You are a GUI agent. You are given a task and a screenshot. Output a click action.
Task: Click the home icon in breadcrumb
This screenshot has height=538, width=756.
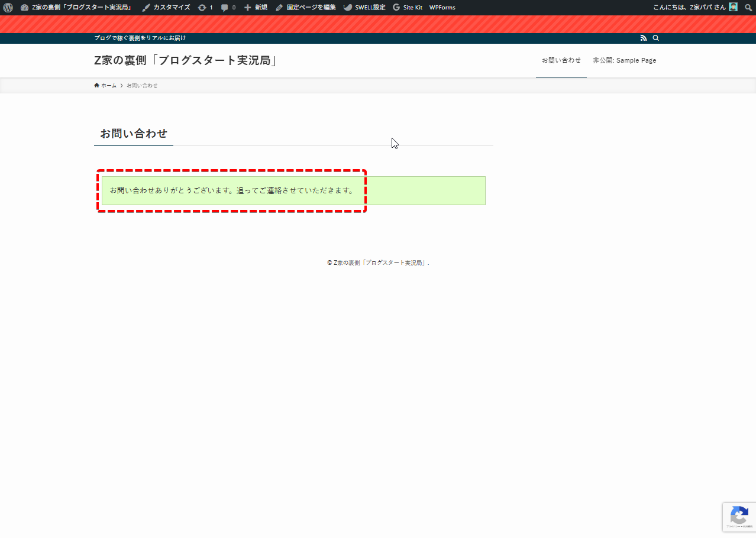pos(97,85)
